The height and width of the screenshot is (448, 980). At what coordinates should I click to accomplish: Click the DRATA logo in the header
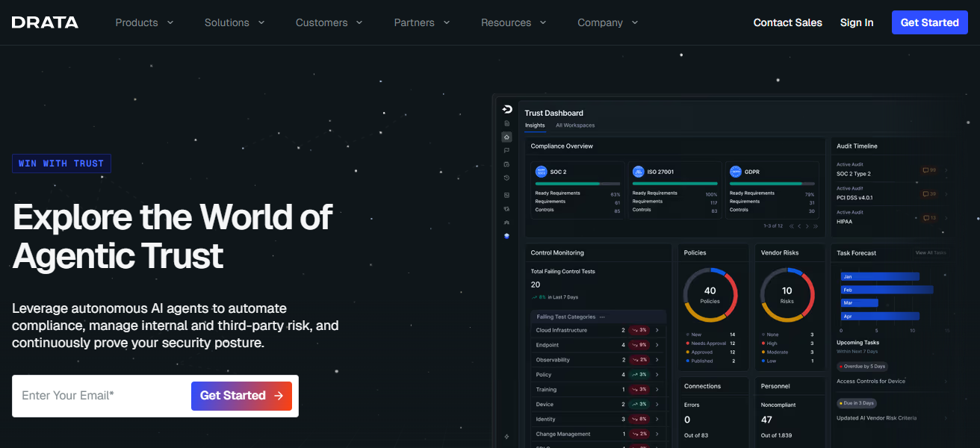pyautogui.click(x=45, y=22)
